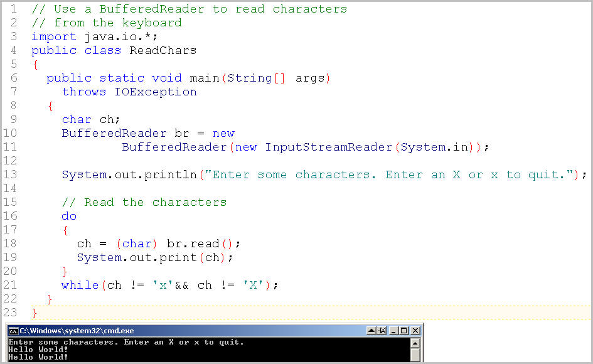Click the "(char)" cast on line 18
Image resolution: width=593 pixels, height=364 pixels.
[x=137, y=244]
